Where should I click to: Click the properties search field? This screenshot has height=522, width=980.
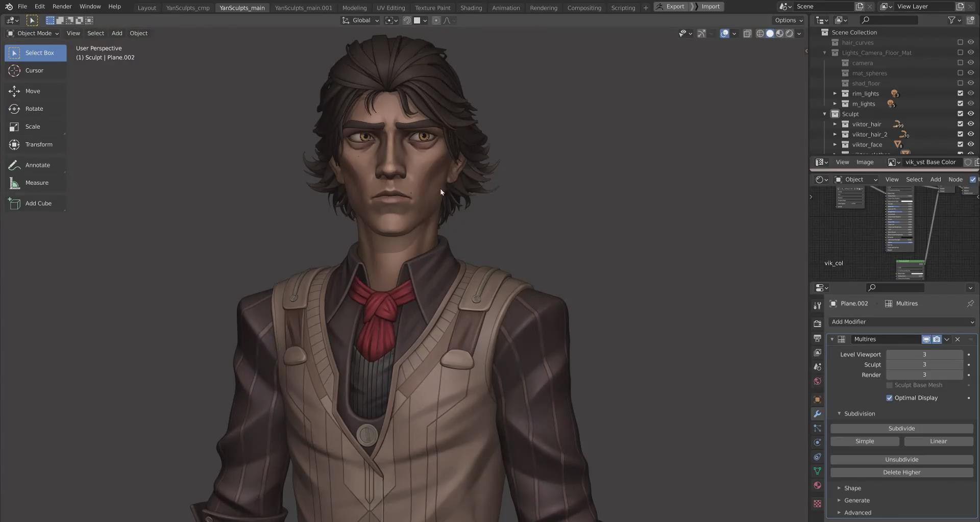tap(897, 288)
